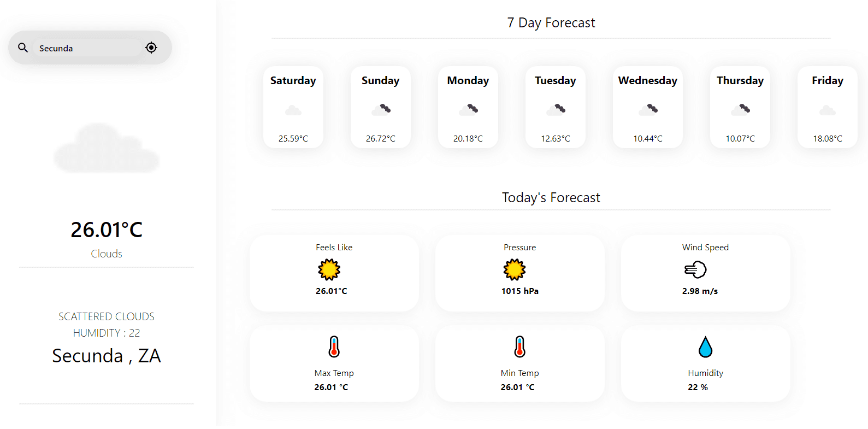Click the large cloud weather image

tap(107, 149)
